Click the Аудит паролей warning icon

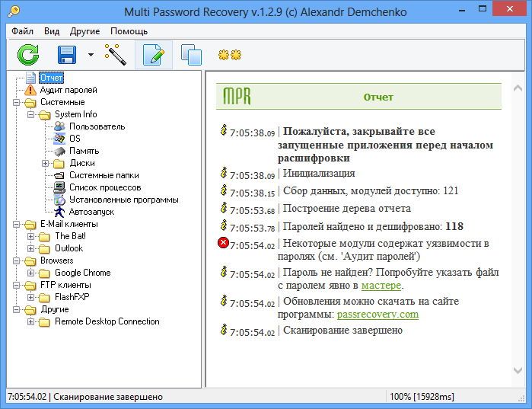[x=30, y=90]
